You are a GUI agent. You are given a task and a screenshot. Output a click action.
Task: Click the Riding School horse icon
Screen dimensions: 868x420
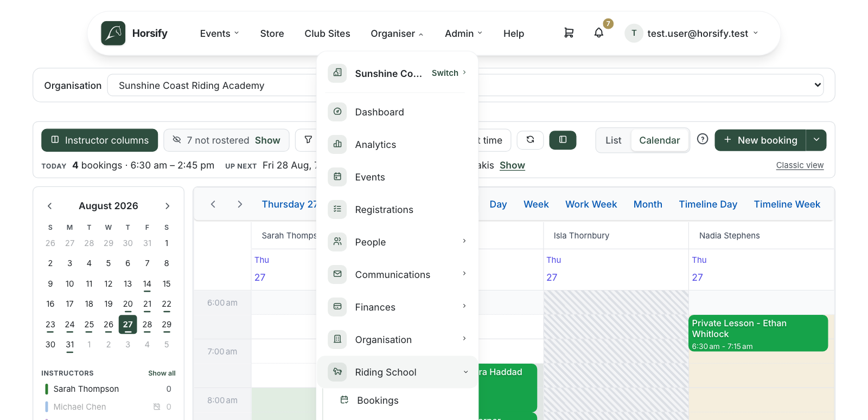click(x=337, y=372)
